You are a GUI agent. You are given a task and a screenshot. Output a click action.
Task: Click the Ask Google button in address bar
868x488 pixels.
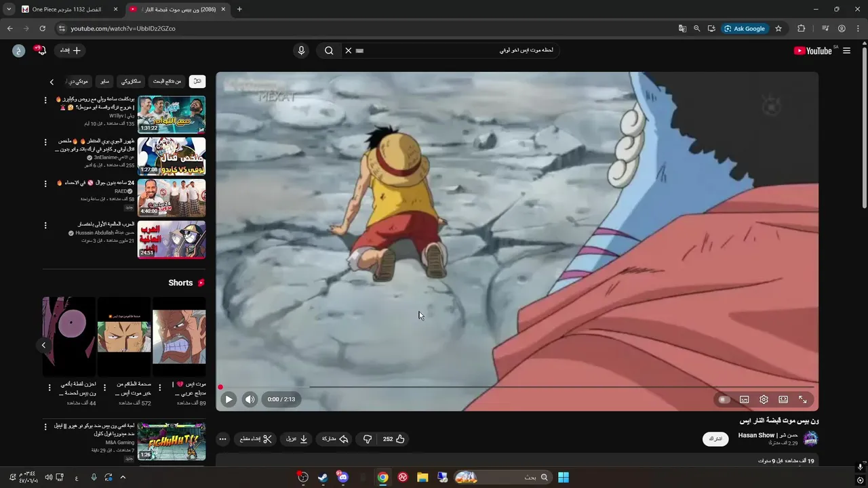[745, 28]
